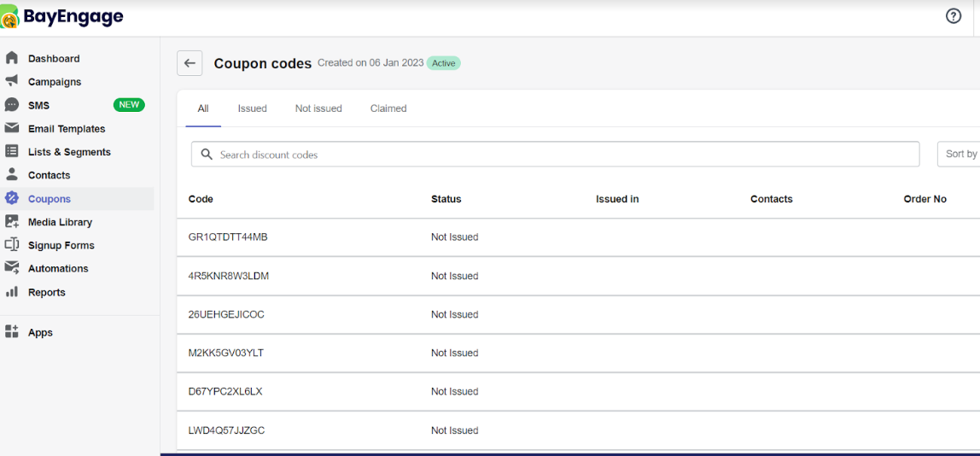Click the Campaigns megaphone icon
The image size is (980, 456).
tap(11, 81)
